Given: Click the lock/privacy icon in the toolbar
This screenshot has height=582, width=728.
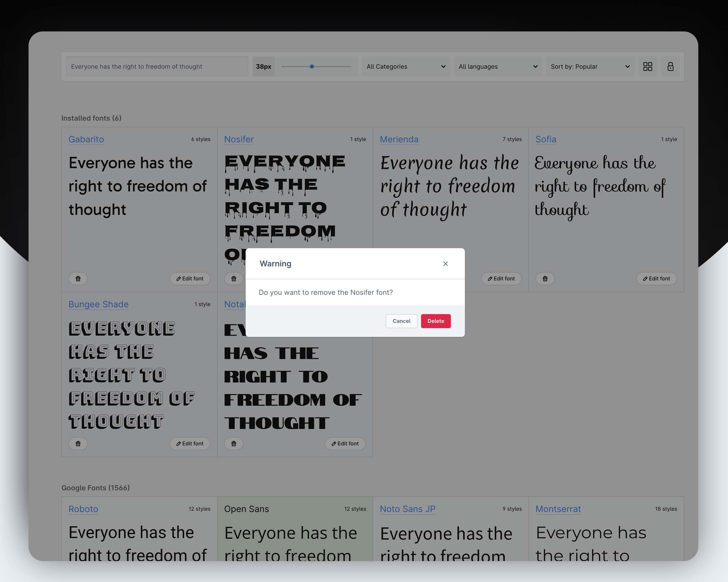Looking at the screenshot, I should click(670, 66).
